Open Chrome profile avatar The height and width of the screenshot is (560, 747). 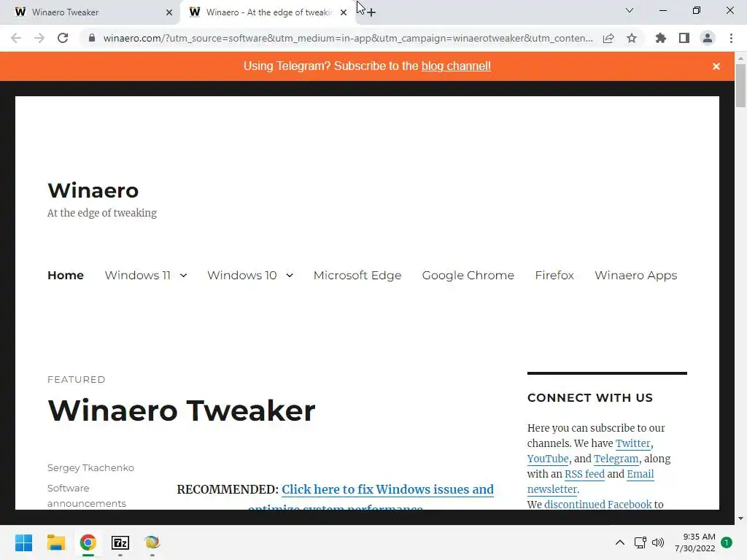708,38
